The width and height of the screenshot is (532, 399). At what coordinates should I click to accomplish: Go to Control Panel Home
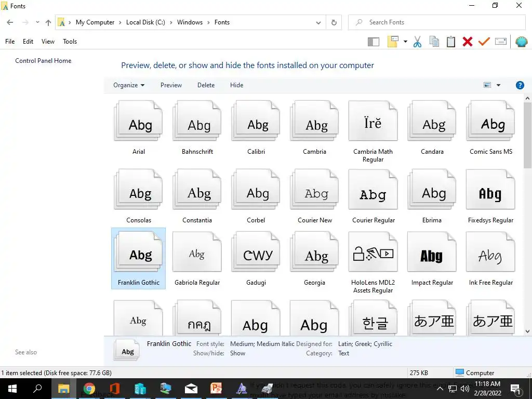[x=43, y=61]
